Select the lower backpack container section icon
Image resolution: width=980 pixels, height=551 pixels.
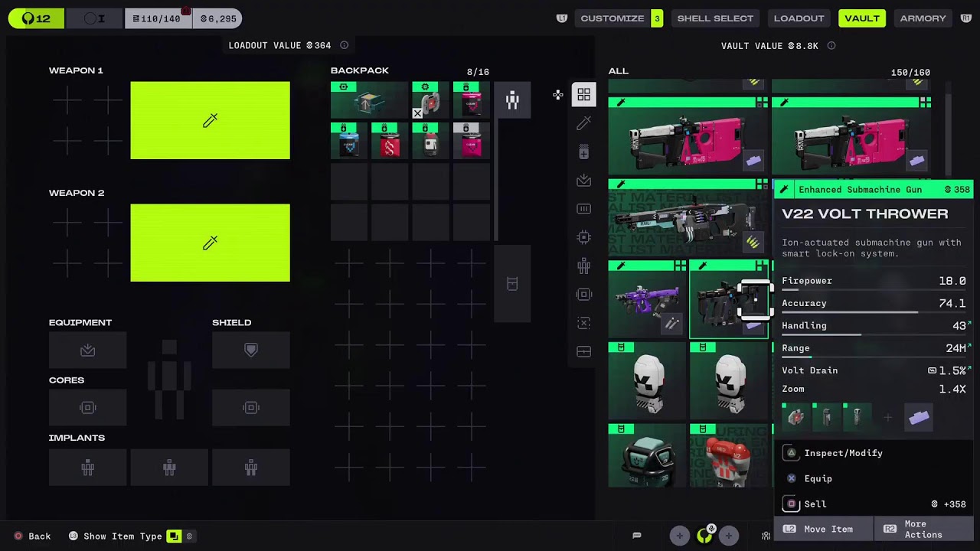pos(512,284)
